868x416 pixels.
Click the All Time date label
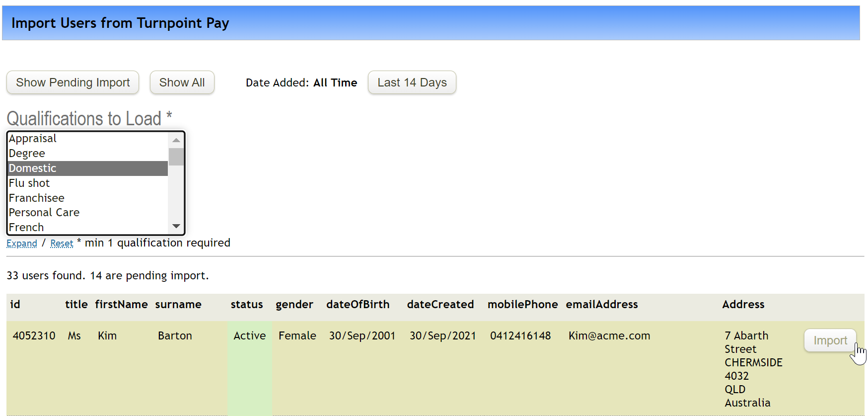tap(335, 83)
